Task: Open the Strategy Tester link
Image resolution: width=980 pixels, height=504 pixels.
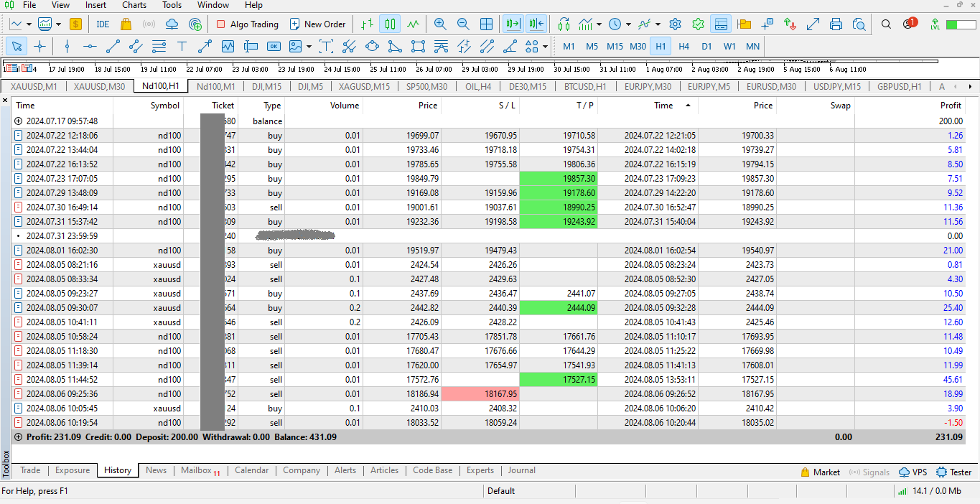Action: (x=954, y=472)
